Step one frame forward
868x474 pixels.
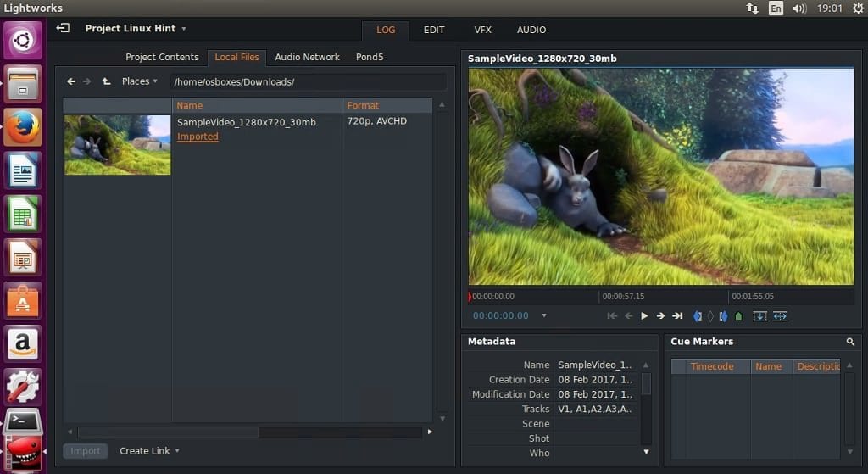(660, 315)
